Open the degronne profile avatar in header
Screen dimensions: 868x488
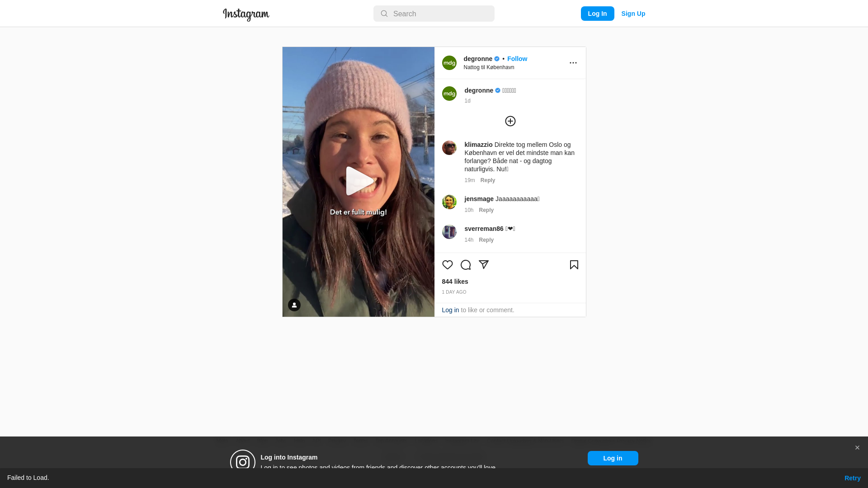[x=449, y=63]
